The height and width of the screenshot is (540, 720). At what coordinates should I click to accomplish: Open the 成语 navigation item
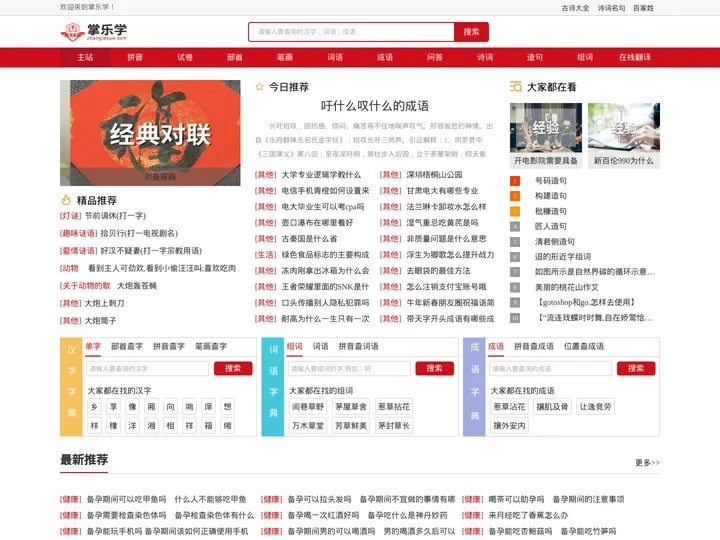[x=385, y=57]
